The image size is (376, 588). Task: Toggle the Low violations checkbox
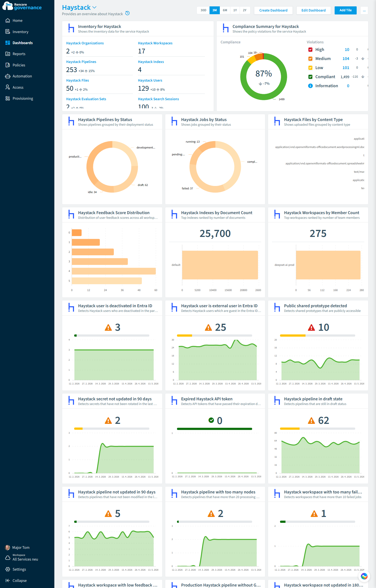pyautogui.click(x=310, y=68)
